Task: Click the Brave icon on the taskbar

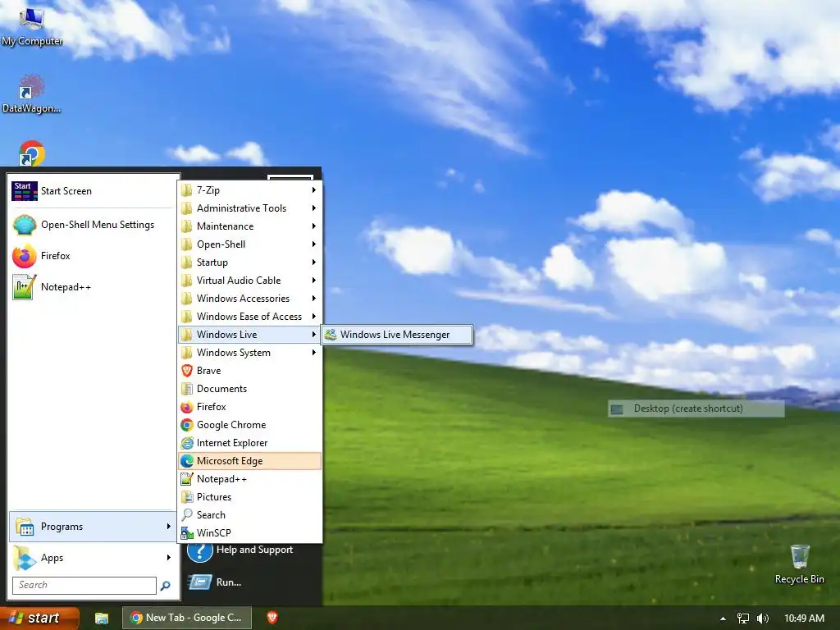Action: (x=272, y=618)
